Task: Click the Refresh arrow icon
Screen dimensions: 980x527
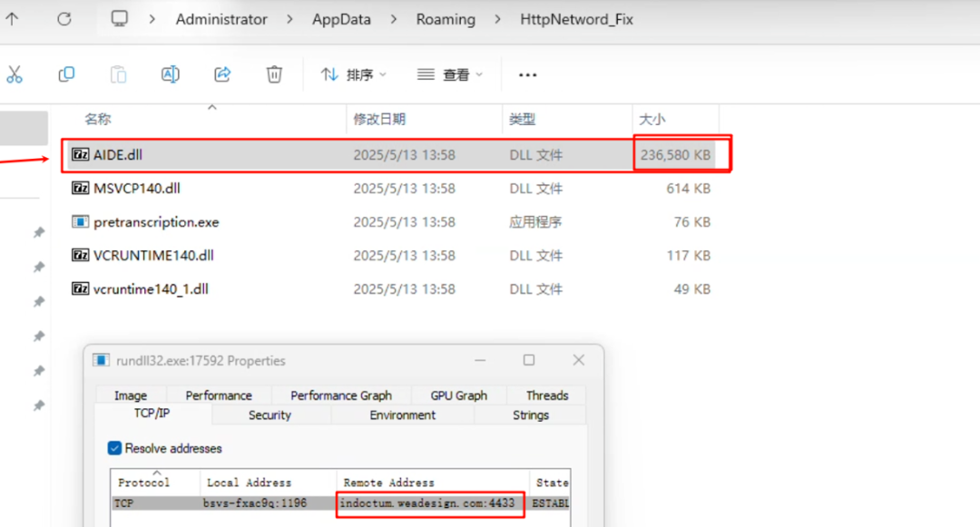Action: pos(64,19)
